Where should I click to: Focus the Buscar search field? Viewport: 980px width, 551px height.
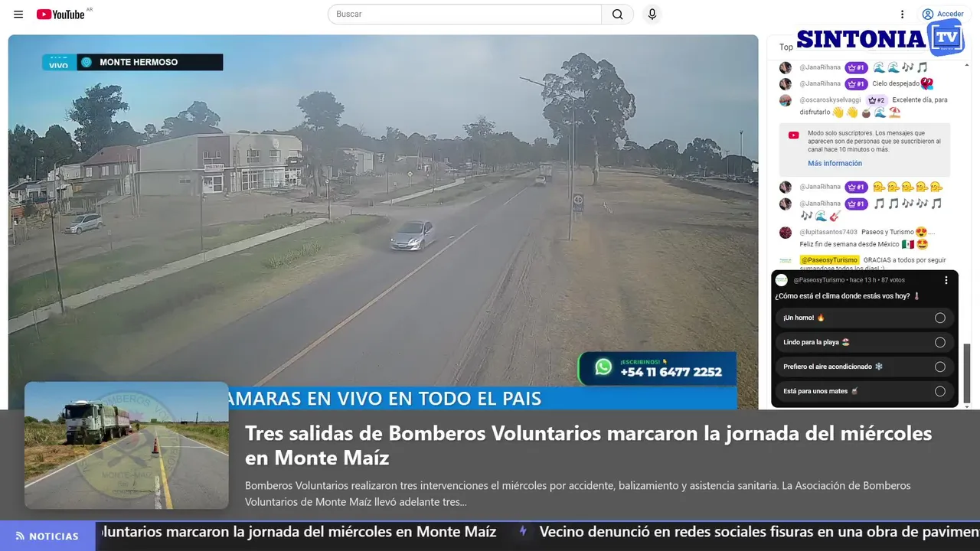coord(465,14)
